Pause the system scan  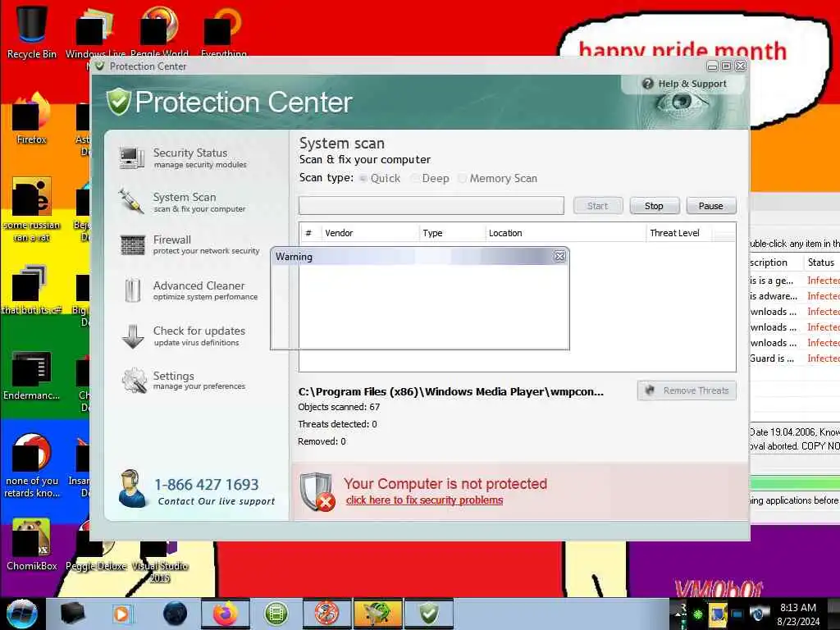point(711,206)
